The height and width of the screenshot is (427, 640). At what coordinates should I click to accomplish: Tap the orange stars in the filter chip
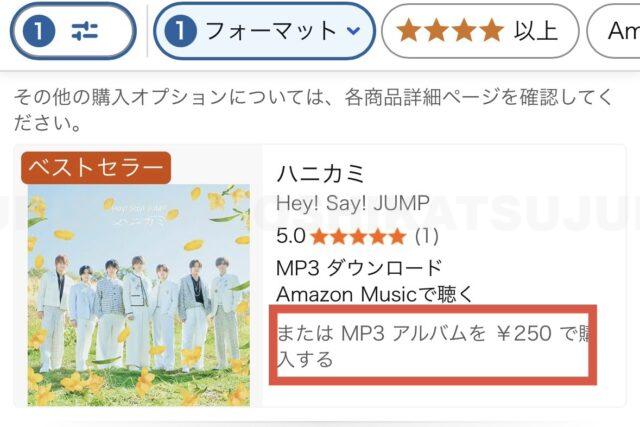450,31
